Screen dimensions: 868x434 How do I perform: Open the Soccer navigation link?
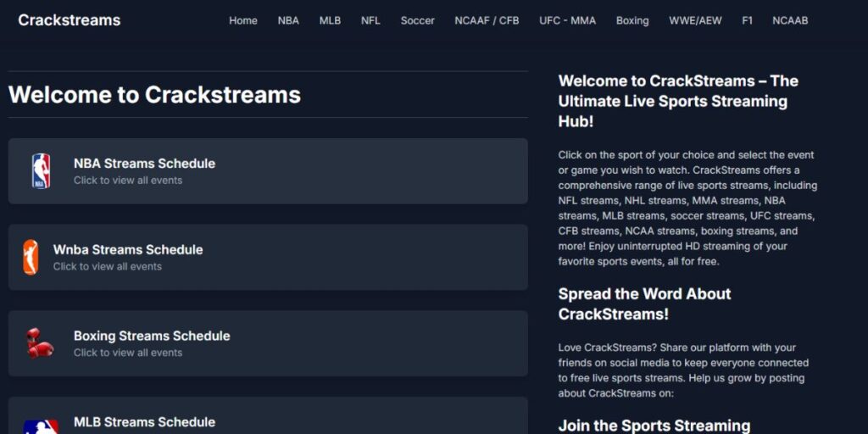pos(417,20)
